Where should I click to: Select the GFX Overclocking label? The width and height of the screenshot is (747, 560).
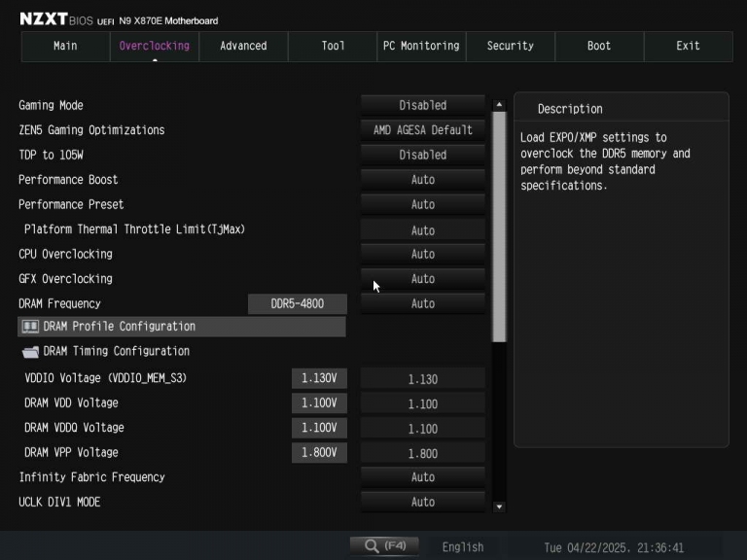(x=66, y=279)
